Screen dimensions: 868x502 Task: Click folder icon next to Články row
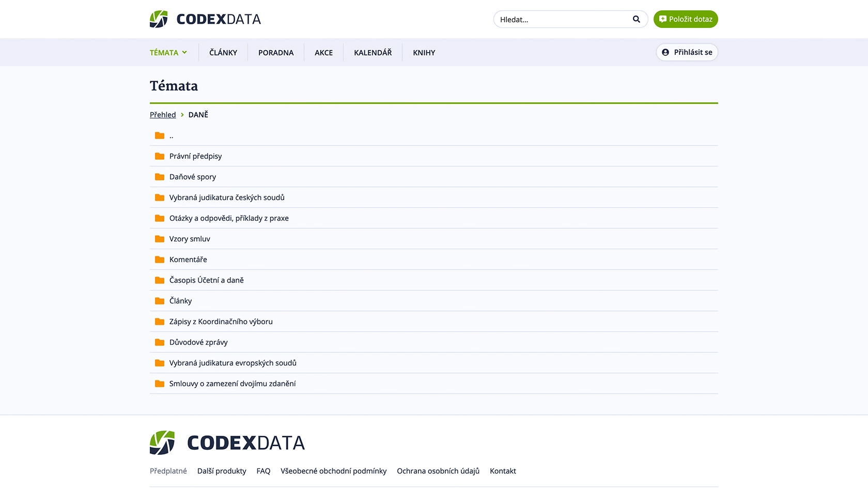[160, 301]
